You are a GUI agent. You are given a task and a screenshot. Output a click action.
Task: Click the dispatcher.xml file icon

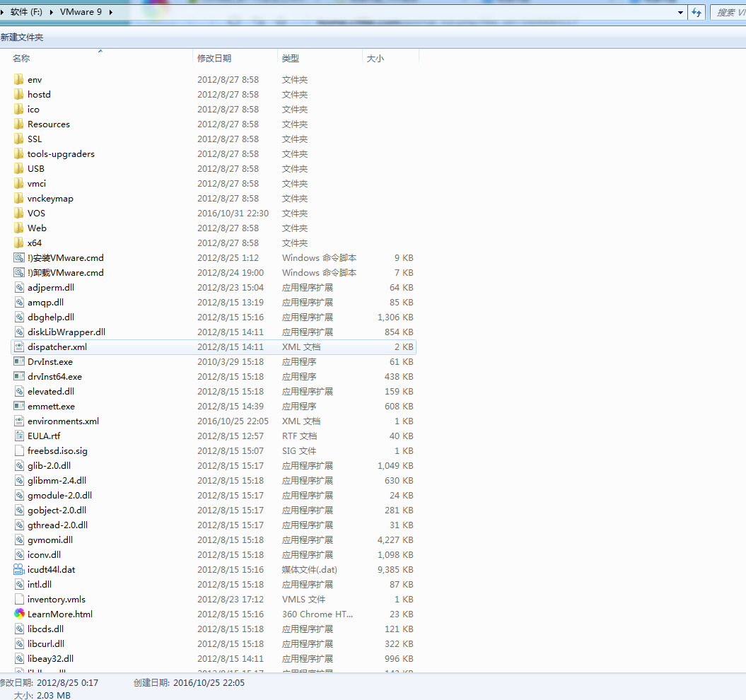19,346
